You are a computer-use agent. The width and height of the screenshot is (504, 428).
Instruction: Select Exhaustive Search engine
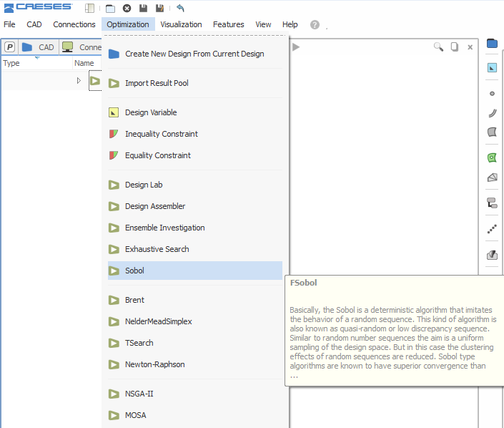(x=195, y=249)
